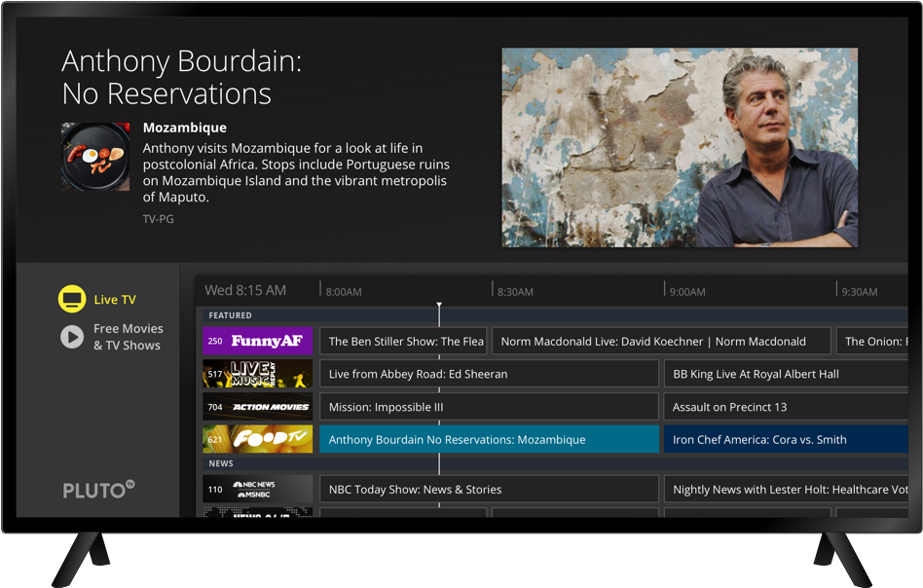923x588 pixels.
Task: Select Live Music channel 517 logo
Action: tap(257, 374)
